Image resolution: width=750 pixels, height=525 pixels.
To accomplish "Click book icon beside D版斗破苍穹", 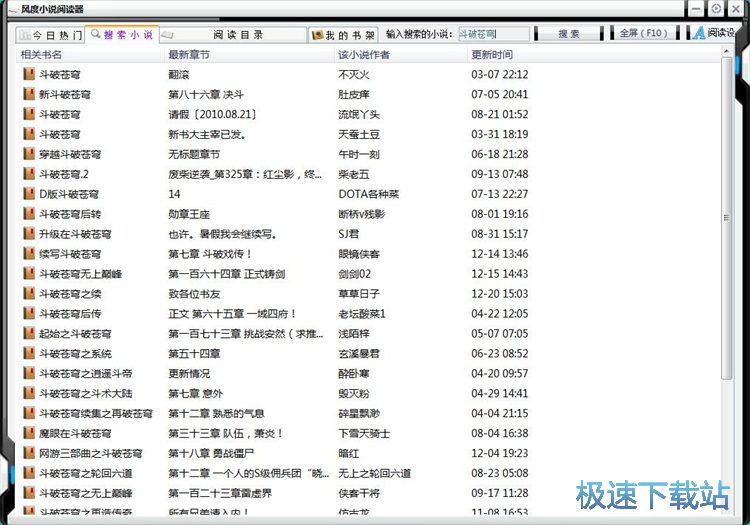I will (x=29, y=194).
